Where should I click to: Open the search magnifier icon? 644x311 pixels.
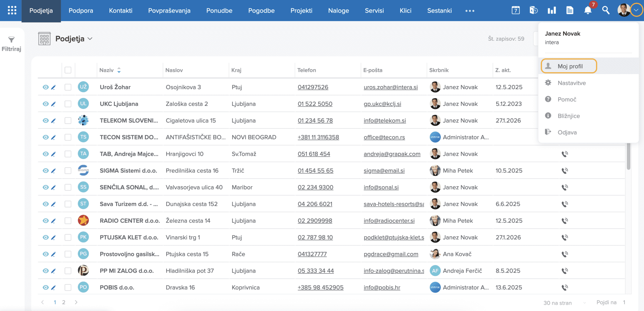605,10
